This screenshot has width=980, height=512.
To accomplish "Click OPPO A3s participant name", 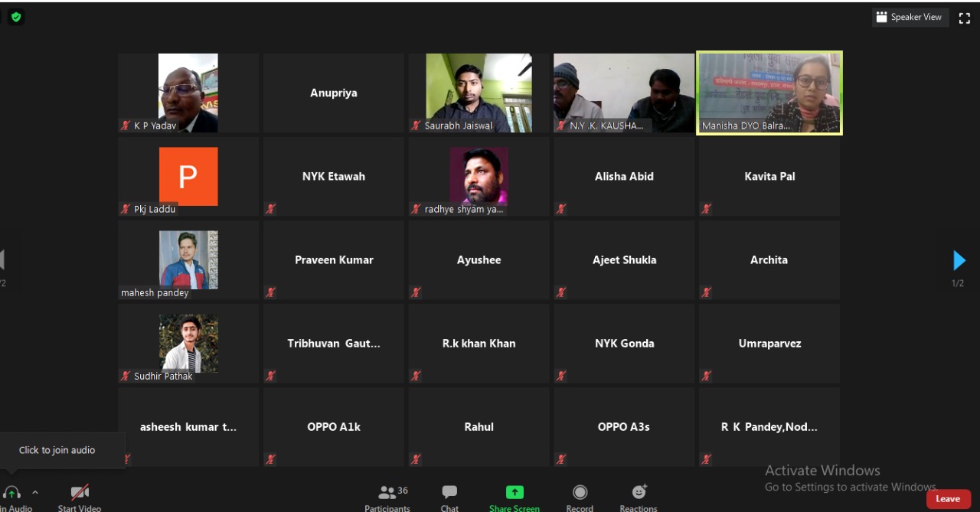I will click(624, 426).
